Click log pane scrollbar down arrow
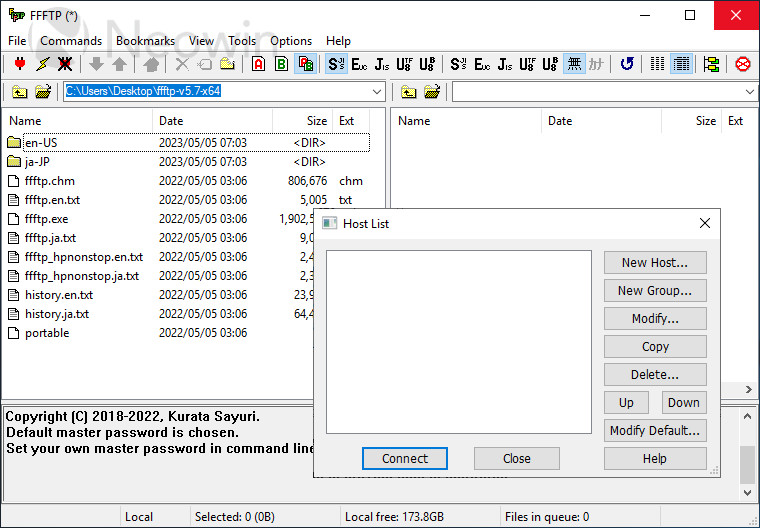760x528 pixels. [x=747, y=492]
